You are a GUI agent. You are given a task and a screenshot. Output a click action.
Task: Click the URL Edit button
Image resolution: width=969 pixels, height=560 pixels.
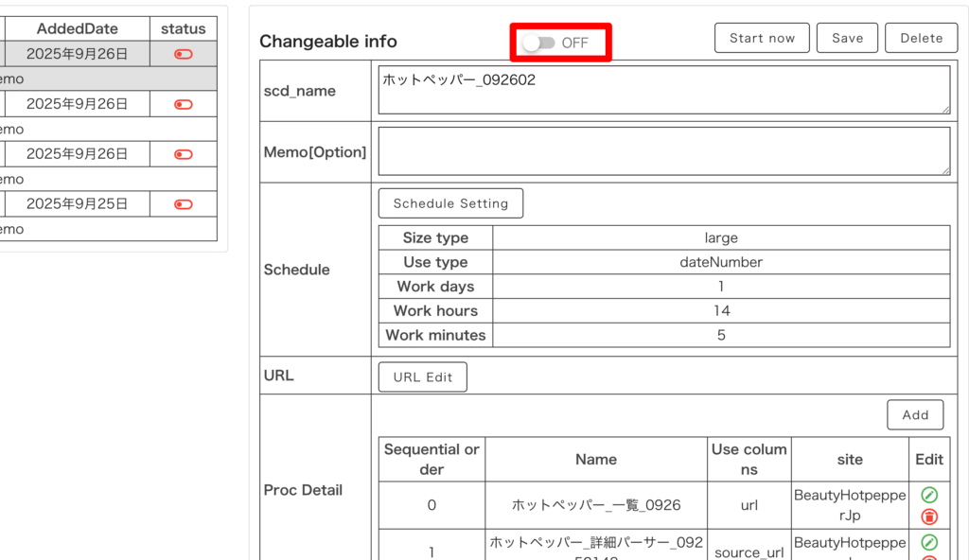pos(423,376)
